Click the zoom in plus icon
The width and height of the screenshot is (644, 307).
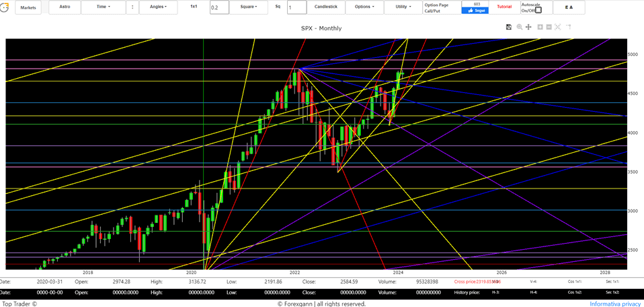(x=540, y=27)
